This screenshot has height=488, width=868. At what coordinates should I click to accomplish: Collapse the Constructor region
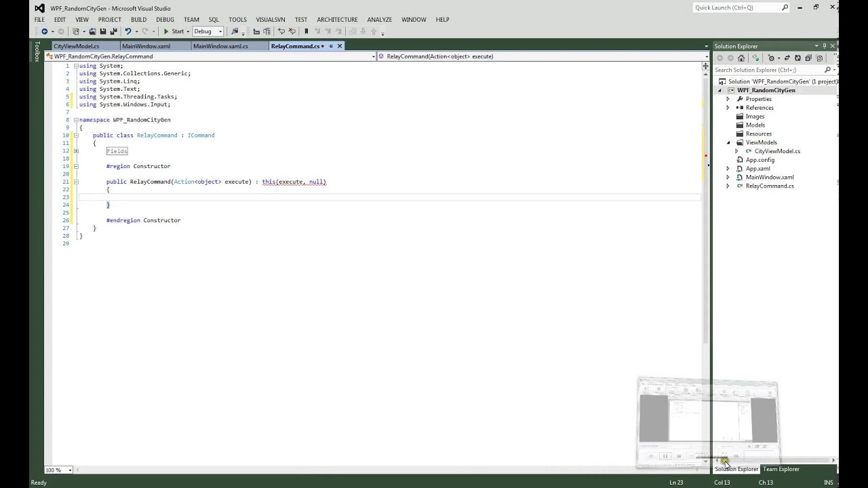pos(76,166)
